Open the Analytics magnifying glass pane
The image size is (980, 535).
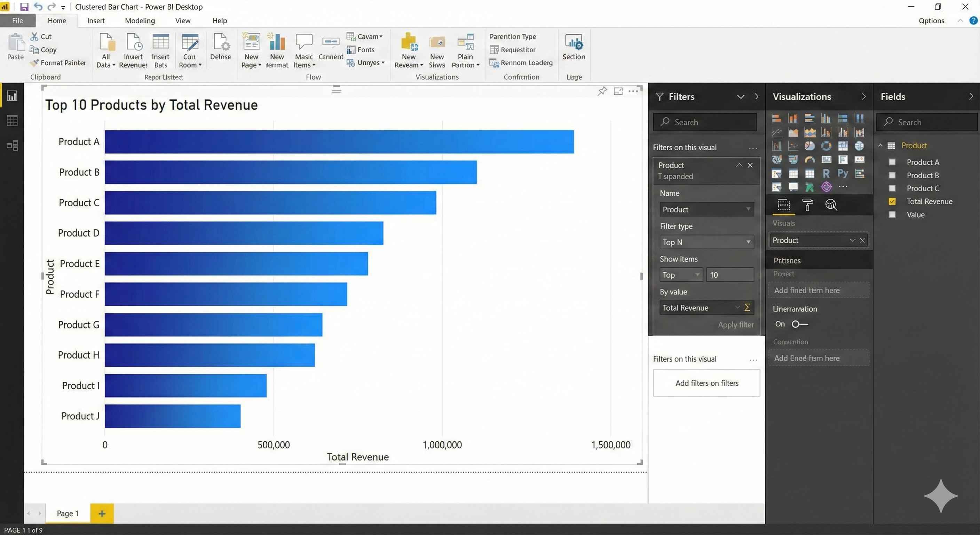pyautogui.click(x=831, y=205)
